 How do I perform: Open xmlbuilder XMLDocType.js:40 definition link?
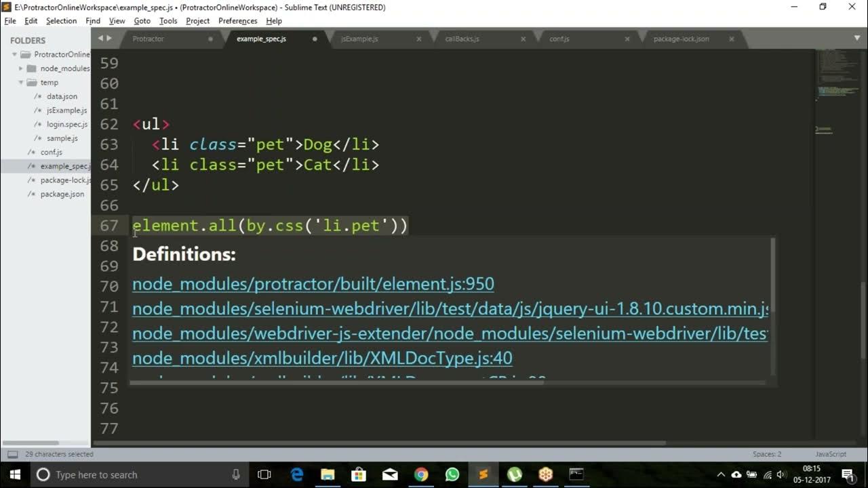pyautogui.click(x=322, y=358)
